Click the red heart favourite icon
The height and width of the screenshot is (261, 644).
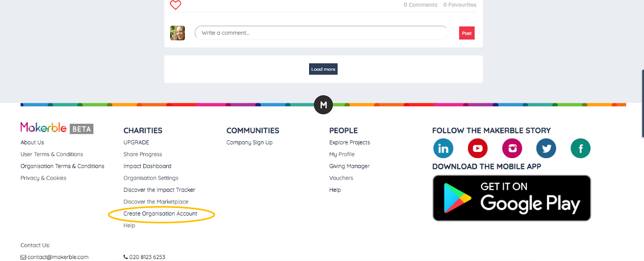[175, 5]
